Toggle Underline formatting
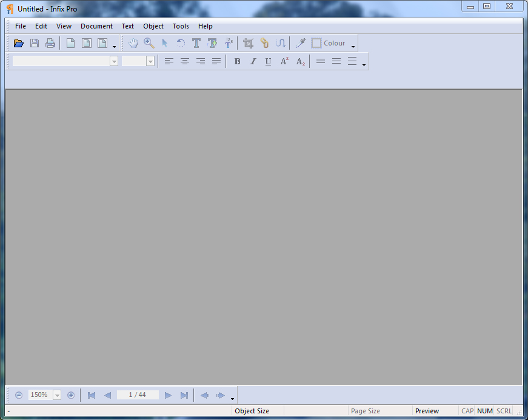 pos(268,61)
